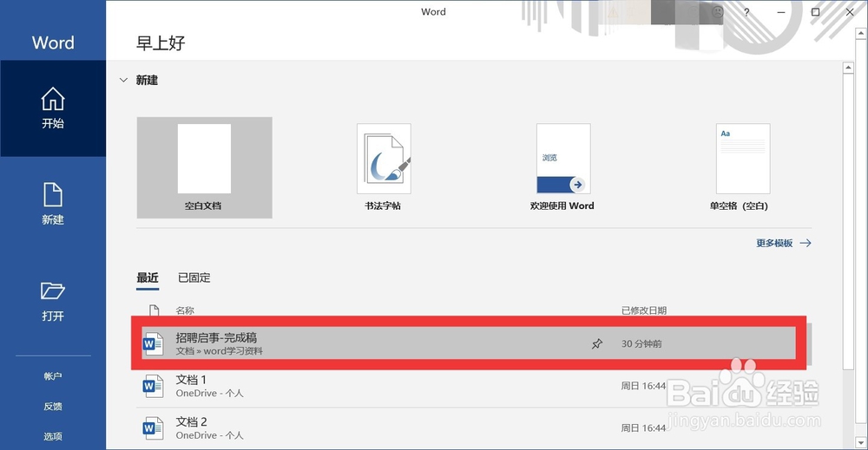Switch to the 最近 tab
868x450 pixels.
pos(148,277)
